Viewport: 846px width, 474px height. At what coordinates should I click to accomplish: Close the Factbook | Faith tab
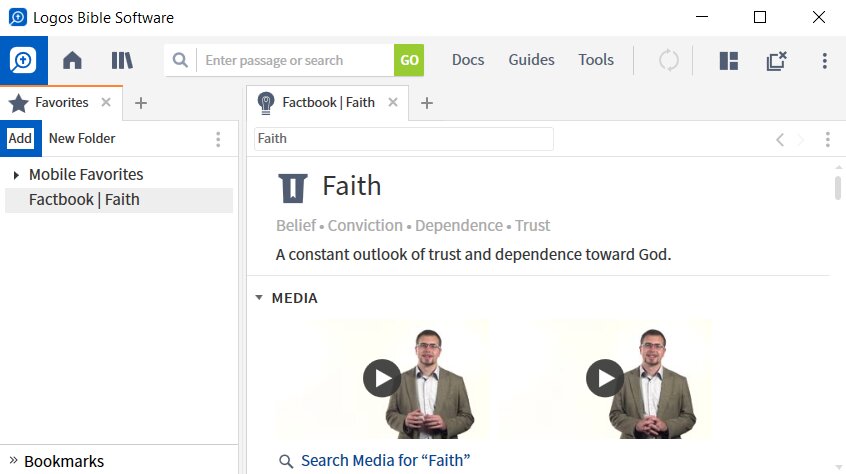click(x=393, y=102)
